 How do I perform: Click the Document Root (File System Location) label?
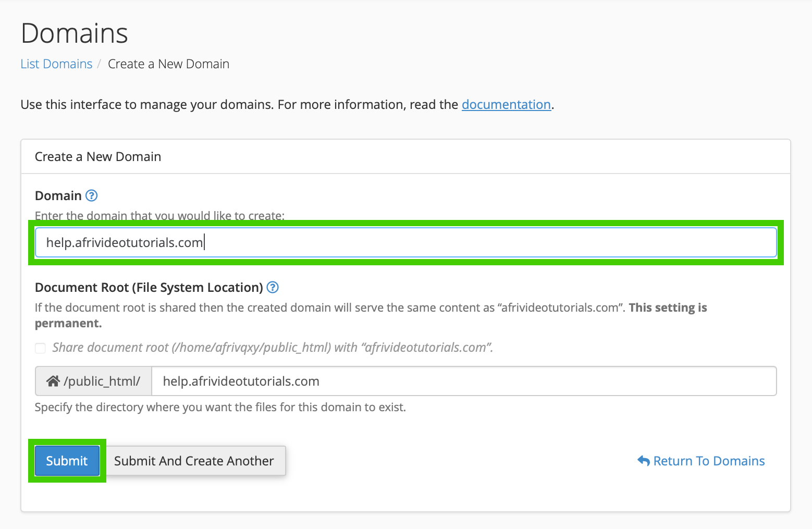click(149, 287)
